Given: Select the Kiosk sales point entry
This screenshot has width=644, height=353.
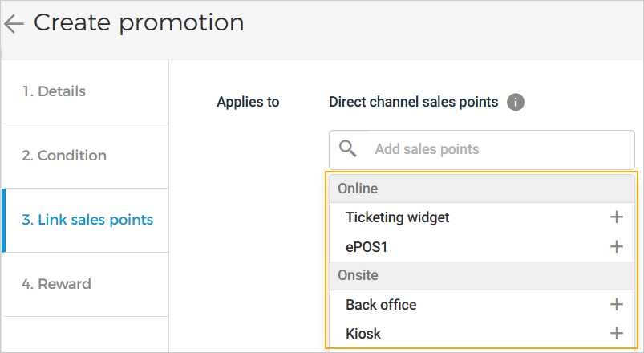Looking at the screenshot, I should (x=363, y=334).
